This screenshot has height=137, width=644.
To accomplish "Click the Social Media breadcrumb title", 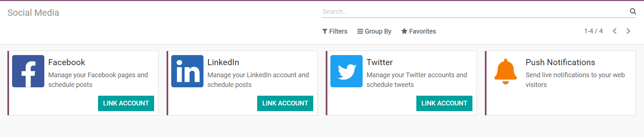I will [x=33, y=13].
